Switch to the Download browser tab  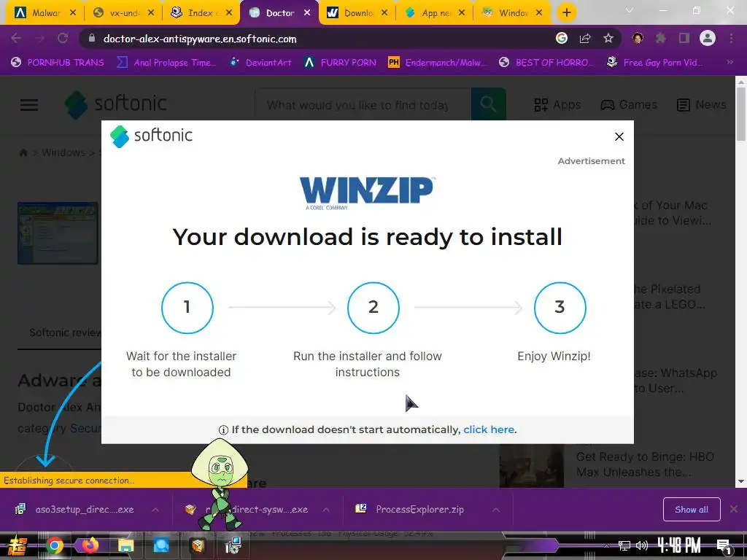(357, 13)
